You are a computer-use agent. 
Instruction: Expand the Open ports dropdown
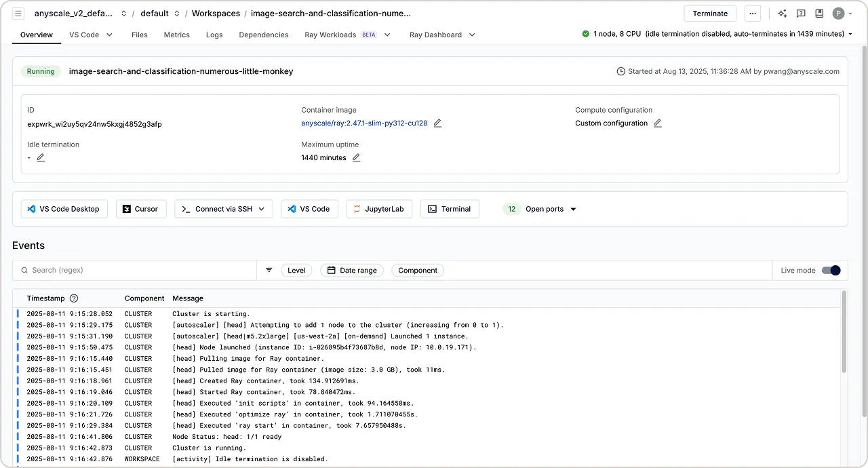tap(573, 209)
